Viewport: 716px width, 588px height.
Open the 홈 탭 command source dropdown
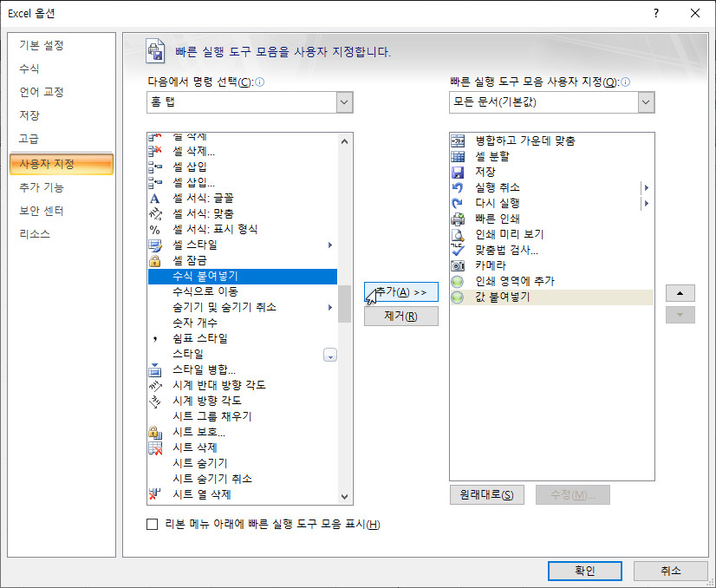[345, 102]
